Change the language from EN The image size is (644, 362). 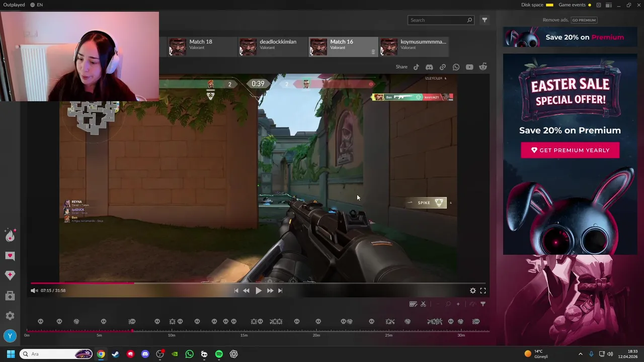(x=36, y=5)
